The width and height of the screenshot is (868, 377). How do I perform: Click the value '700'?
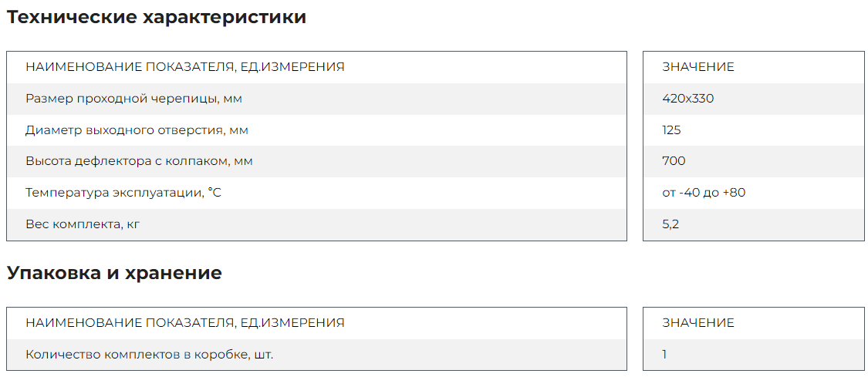coord(674,161)
